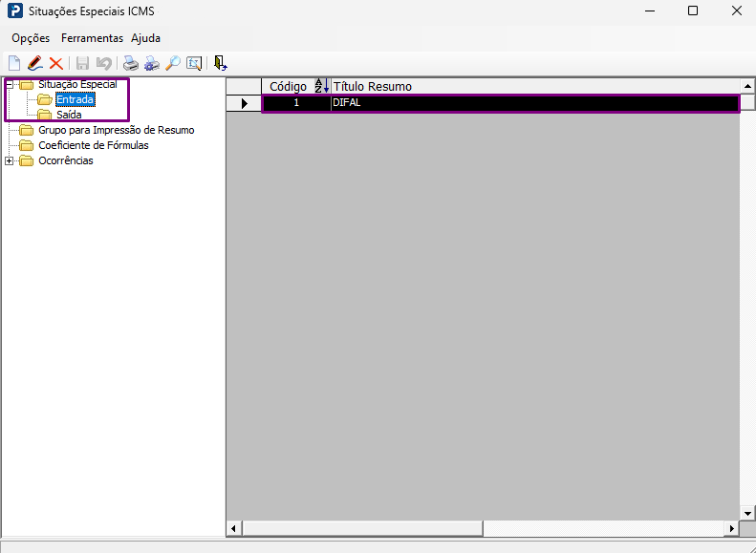756x553 pixels.
Task: Open the Ajuda menu
Action: click(145, 38)
